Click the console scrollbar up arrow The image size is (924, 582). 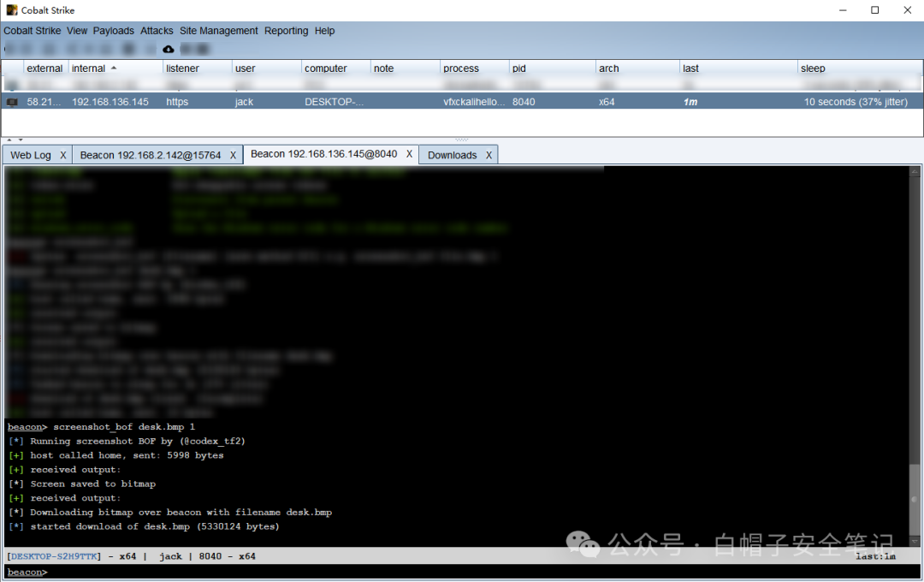coord(915,171)
